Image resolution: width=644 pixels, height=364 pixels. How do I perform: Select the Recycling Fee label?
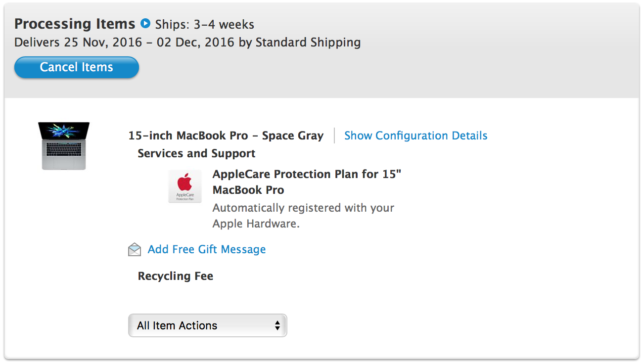[x=176, y=276]
